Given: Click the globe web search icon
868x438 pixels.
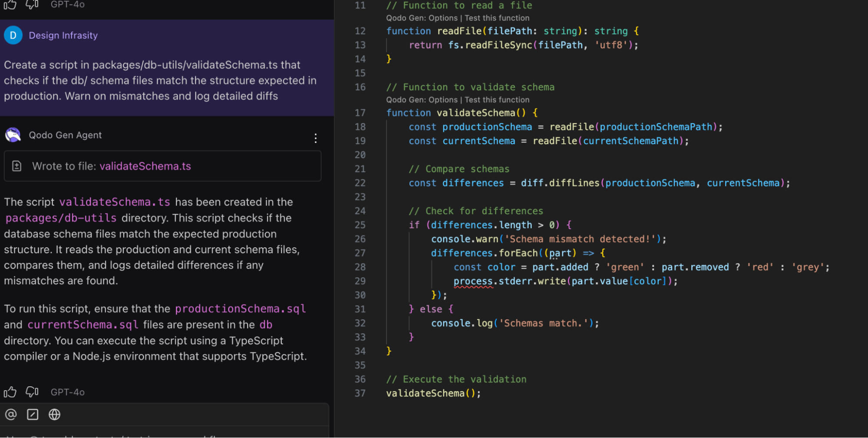Looking at the screenshot, I should coord(54,415).
